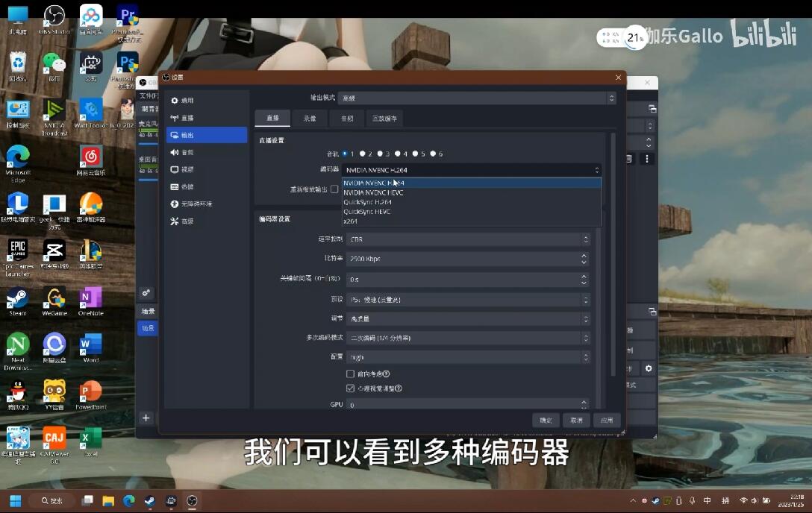Switch to the Streaming (直播) output tab
This screenshot has width=812, height=513.
click(272, 118)
